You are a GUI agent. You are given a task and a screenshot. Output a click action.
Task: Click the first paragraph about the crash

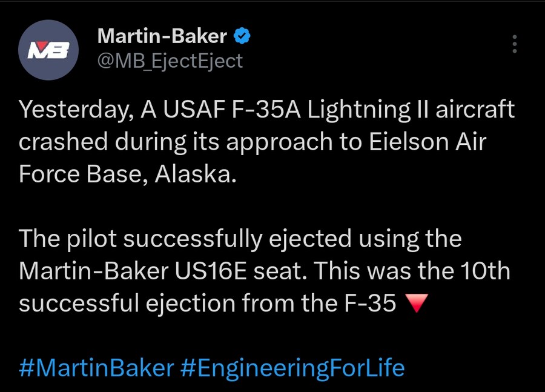(266, 142)
